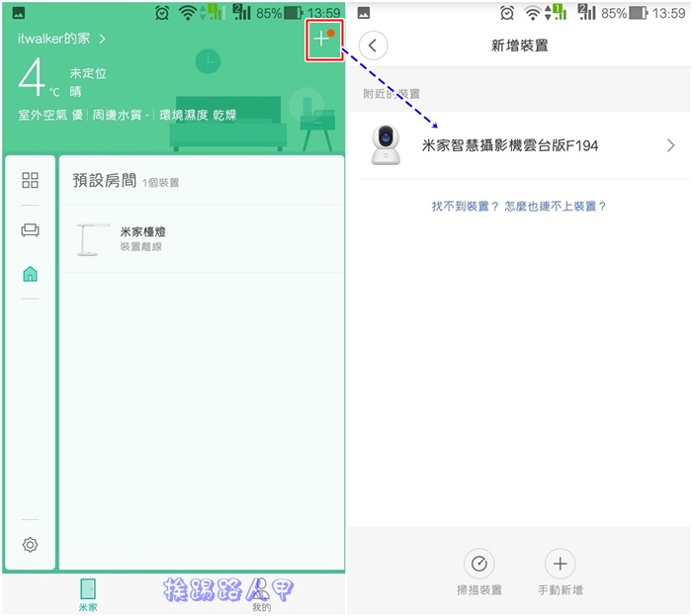Click the camera device thumbnail
The height and width of the screenshot is (616, 692).
tap(386, 145)
